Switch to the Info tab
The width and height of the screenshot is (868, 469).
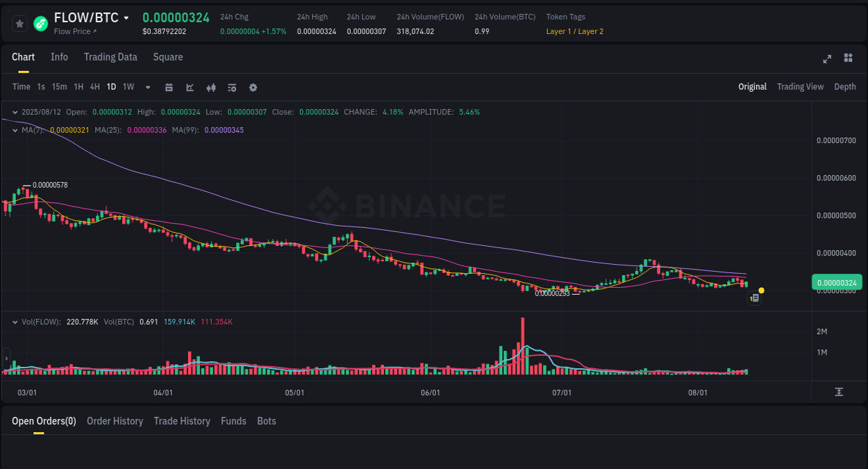tap(59, 57)
